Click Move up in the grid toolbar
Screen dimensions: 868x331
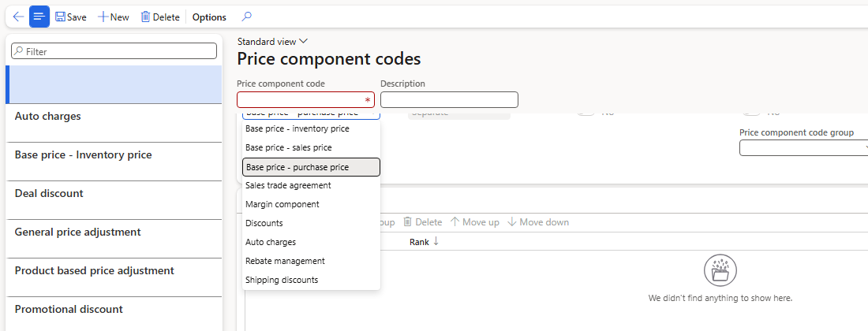[474, 222]
